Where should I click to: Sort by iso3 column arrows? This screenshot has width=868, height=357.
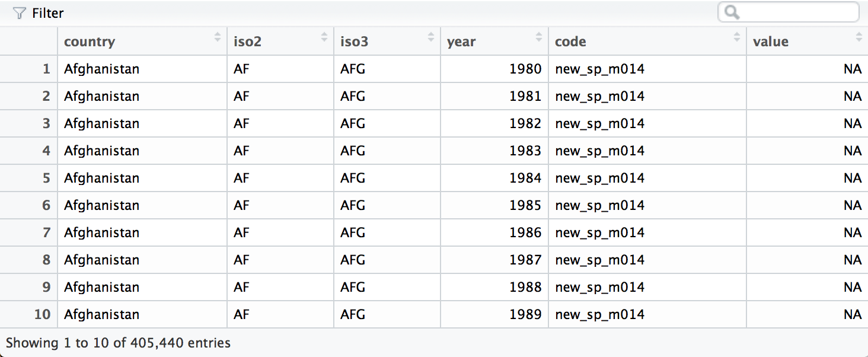point(431,37)
